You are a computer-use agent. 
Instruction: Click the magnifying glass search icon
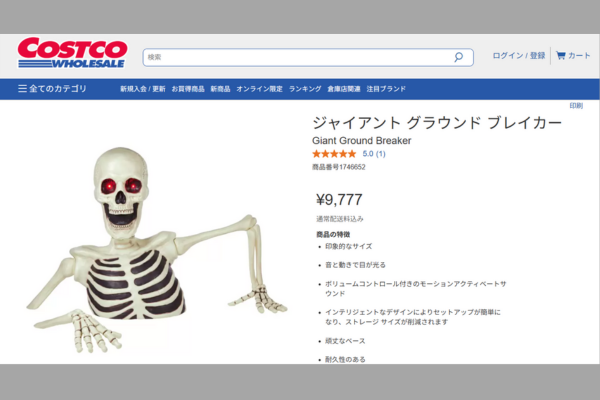(458, 57)
